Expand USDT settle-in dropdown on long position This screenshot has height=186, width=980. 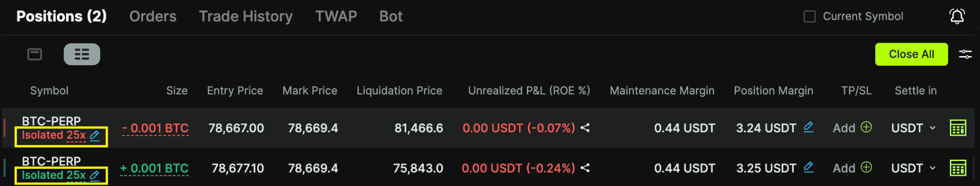tap(913, 168)
